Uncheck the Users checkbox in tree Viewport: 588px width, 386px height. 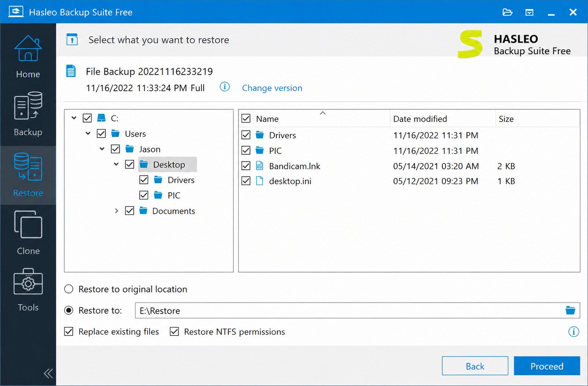click(101, 133)
